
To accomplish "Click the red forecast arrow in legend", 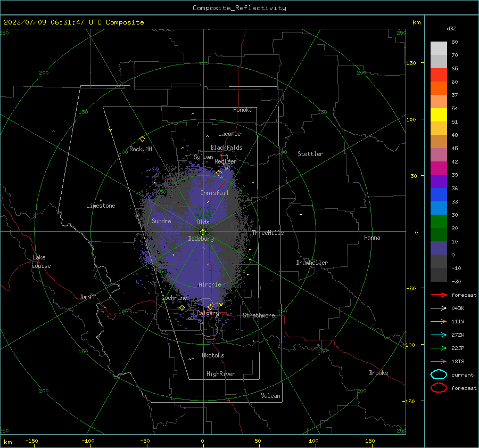I will (439, 295).
